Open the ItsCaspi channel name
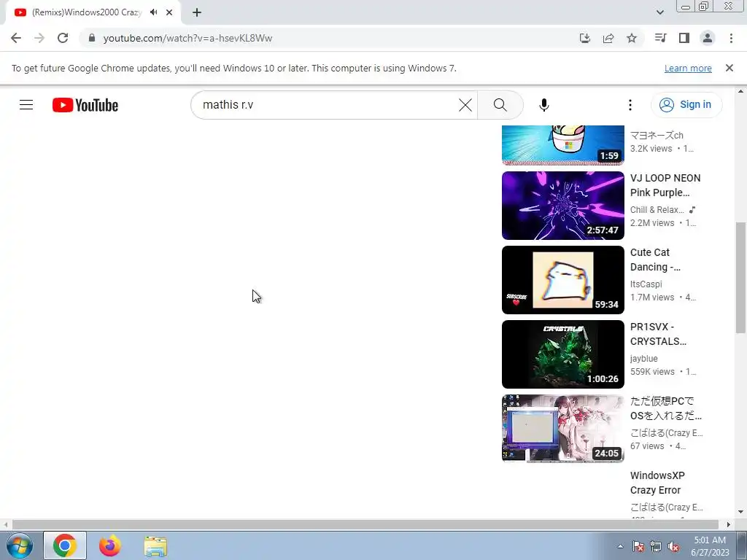The image size is (747, 560). [x=646, y=284]
